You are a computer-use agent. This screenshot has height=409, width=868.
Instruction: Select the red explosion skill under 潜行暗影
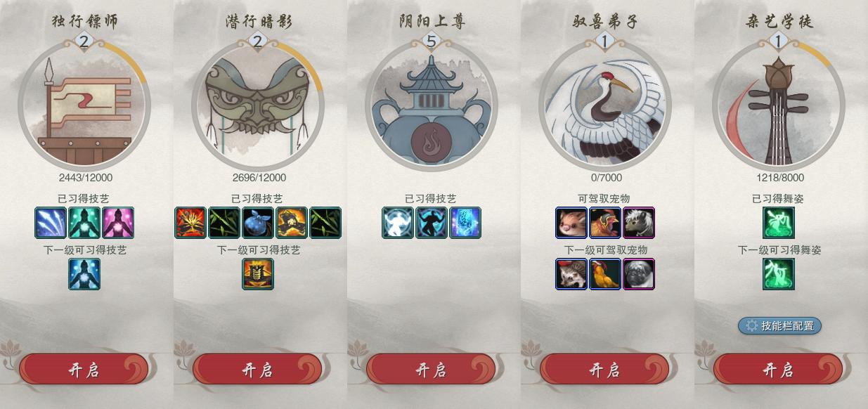(x=190, y=223)
